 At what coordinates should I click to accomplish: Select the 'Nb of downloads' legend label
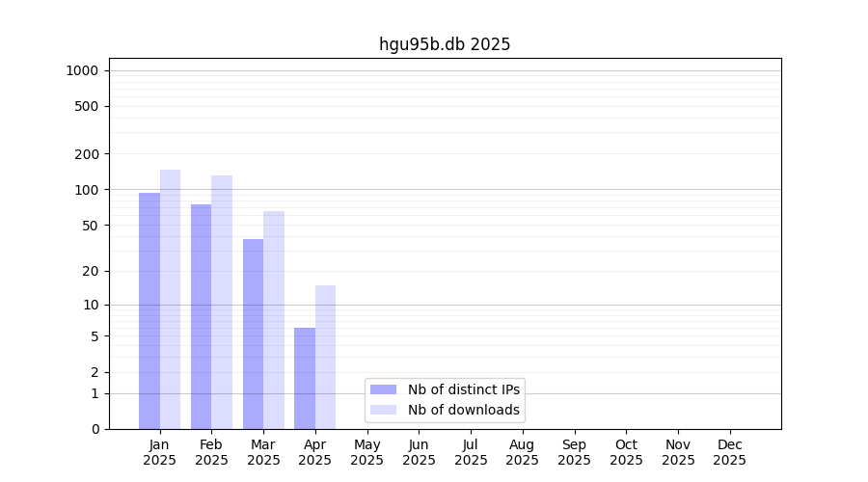coord(463,410)
